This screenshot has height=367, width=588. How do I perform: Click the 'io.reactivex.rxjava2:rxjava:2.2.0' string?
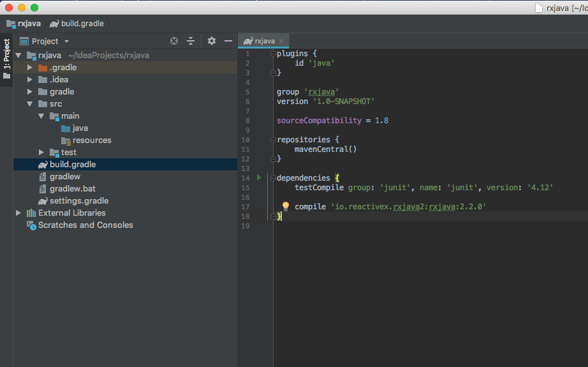tap(408, 206)
